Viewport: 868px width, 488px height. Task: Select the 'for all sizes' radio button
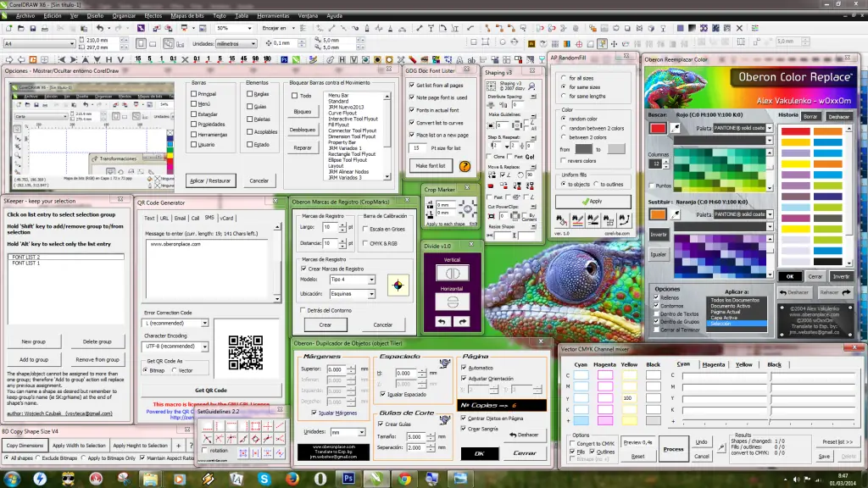tap(564, 78)
